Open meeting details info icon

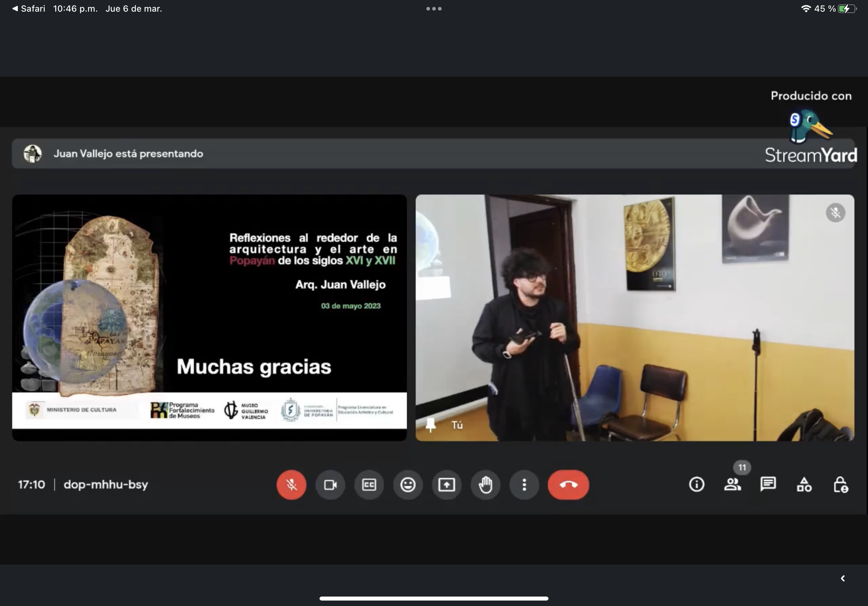point(696,484)
